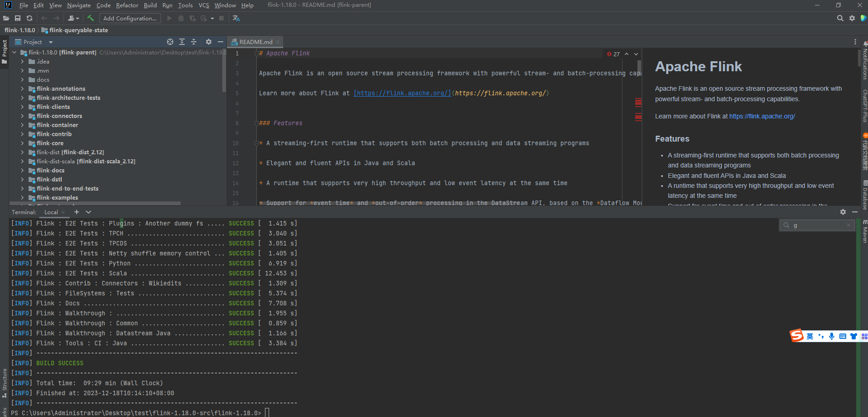Close the README.md editor tab
The width and height of the screenshot is (868, 417).
(x=278, y=42)
